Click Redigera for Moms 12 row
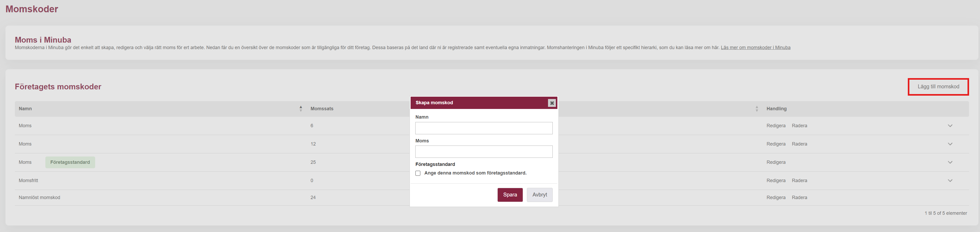The image size is (980, 232). click(776, 144)
